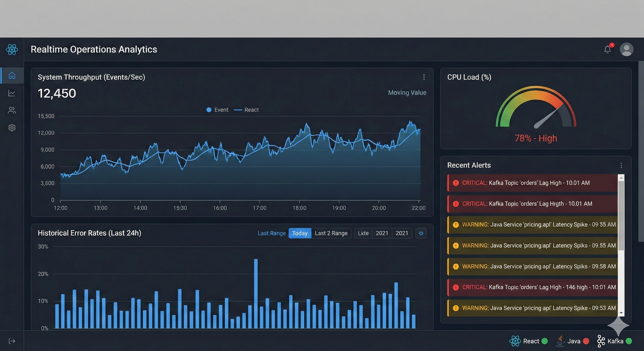Toggle the React status indicator in status bar
The image size is (644, 351).
545,341
